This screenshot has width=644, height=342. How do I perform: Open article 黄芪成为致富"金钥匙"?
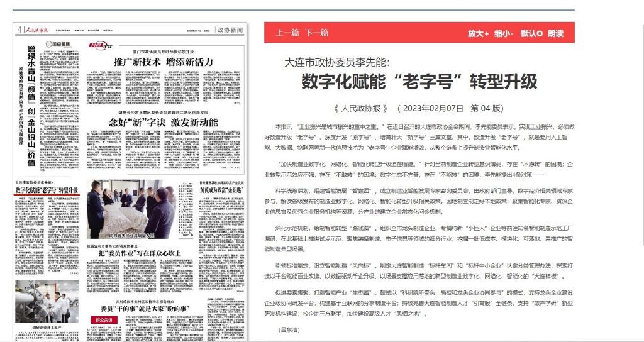coord(218,188)
